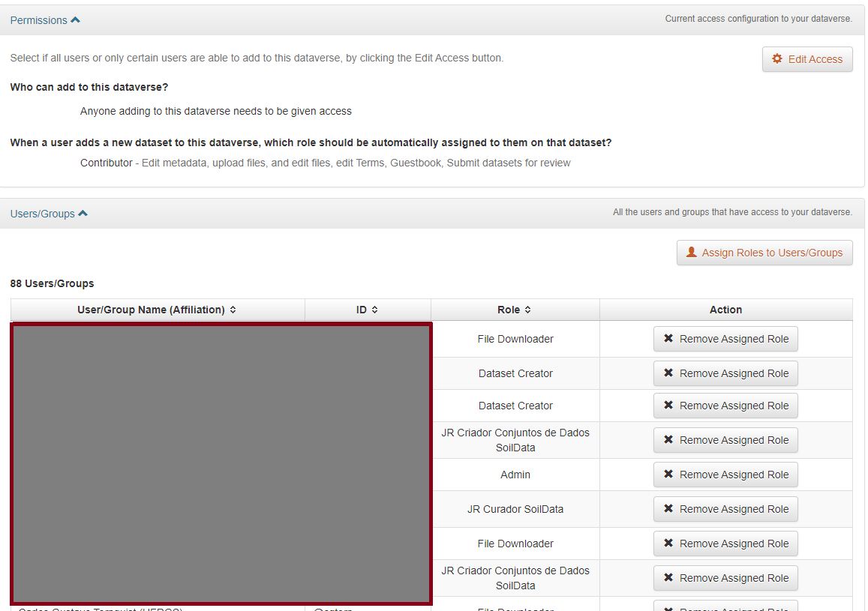
Task: Remove the role in the topmost File Downloader row
Action: point(725,339)
